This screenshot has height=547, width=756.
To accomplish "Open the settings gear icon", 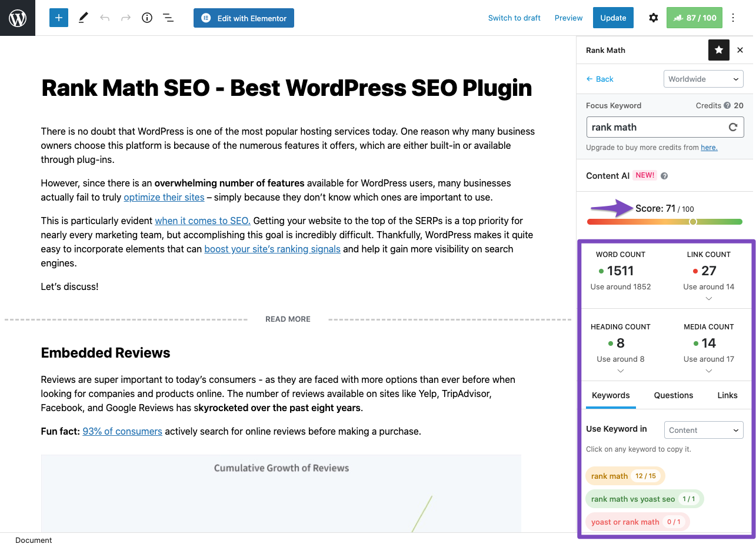I will click(x=654, y=18).
